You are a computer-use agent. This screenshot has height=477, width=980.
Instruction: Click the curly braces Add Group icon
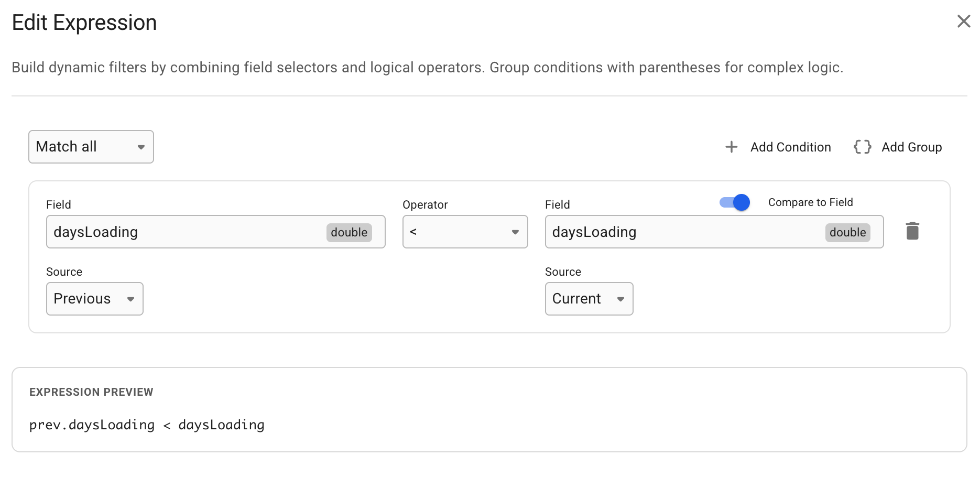[862, 147]
